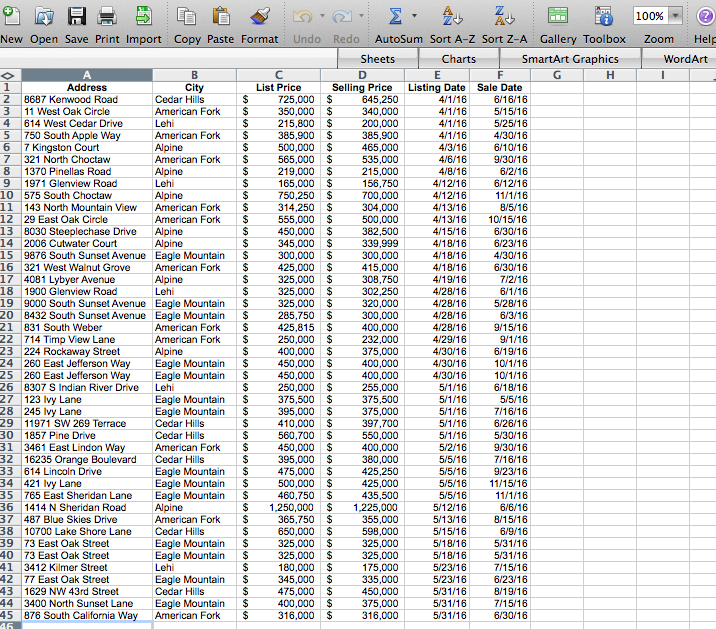
Task: Open the AutoSum functions dropdown arrow
Action: click(414, 16)
